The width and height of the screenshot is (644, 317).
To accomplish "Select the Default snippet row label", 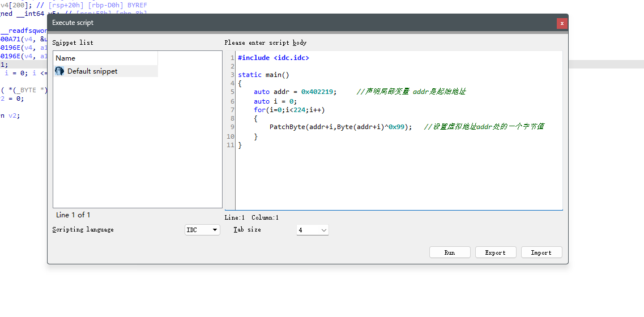I will pyautogui.click(x=92, y=71).
